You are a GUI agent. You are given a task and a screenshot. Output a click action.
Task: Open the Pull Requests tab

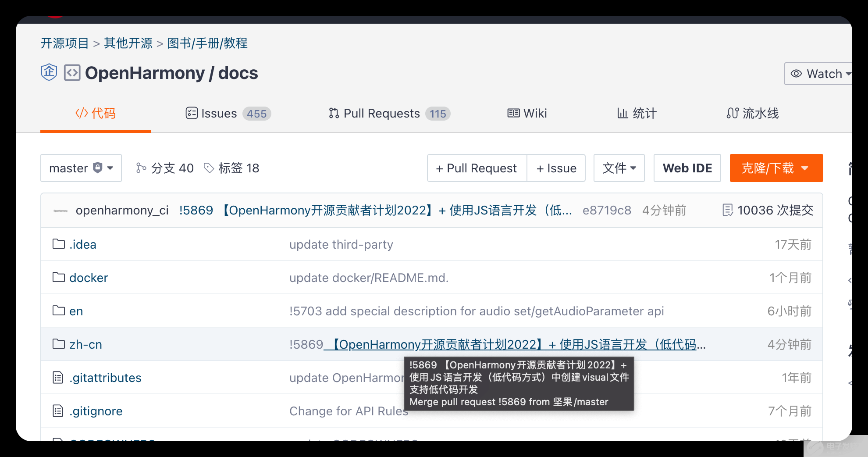pyautogui.click(x=389, y=114)
